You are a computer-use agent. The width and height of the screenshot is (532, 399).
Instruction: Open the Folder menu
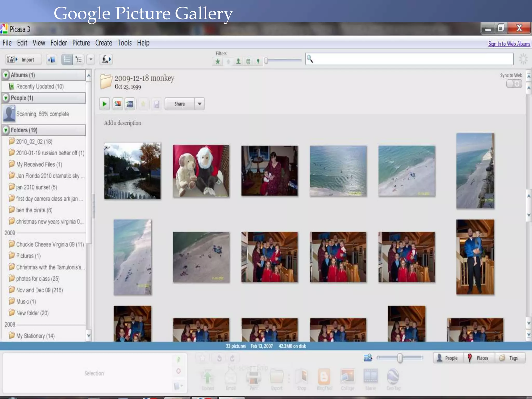tap(59, 43)
